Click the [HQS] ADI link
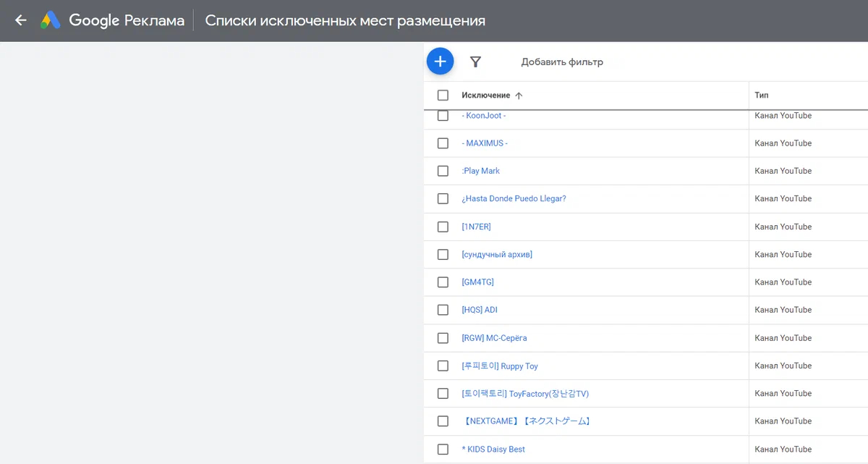Image resolution: width=868 pixels, height=464 pixels. pos(480,310)
